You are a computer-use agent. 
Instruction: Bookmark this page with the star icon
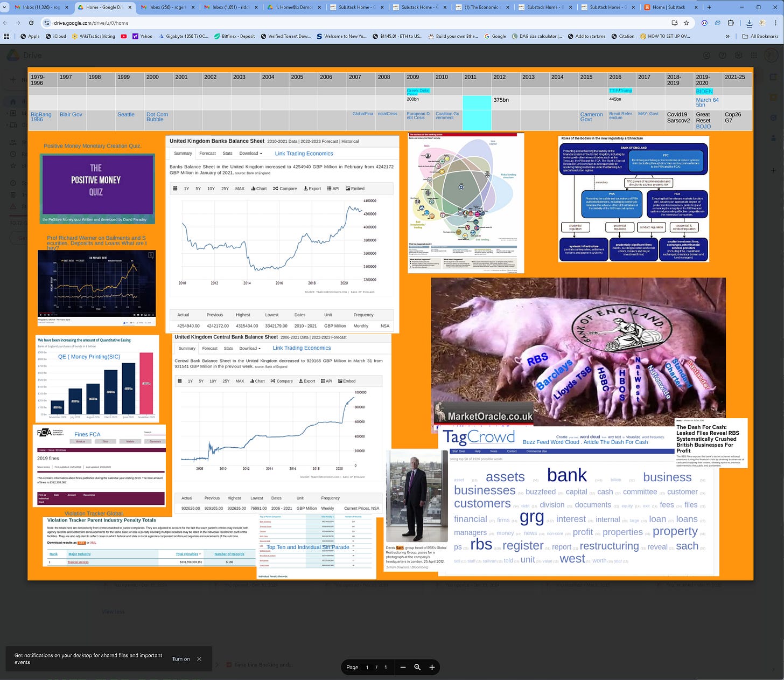[687, 23]
